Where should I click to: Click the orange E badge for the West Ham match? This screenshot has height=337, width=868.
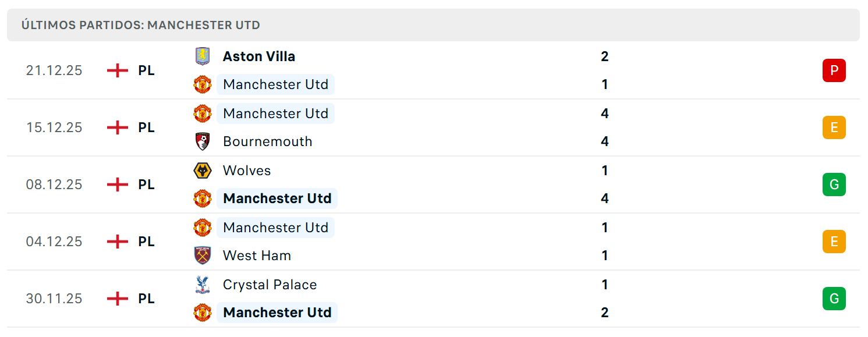(834, 242)
